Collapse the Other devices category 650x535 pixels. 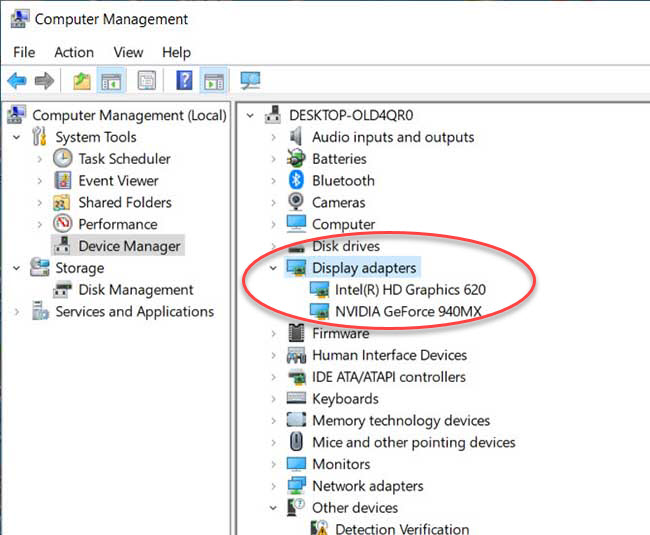[x=273, y=508]
